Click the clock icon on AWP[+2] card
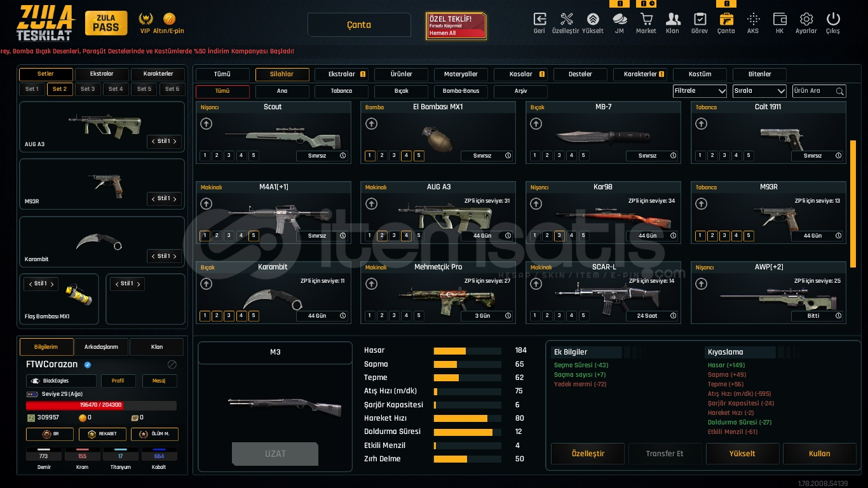This screenshot has height=488, width=868. click(x=838, y=316)
